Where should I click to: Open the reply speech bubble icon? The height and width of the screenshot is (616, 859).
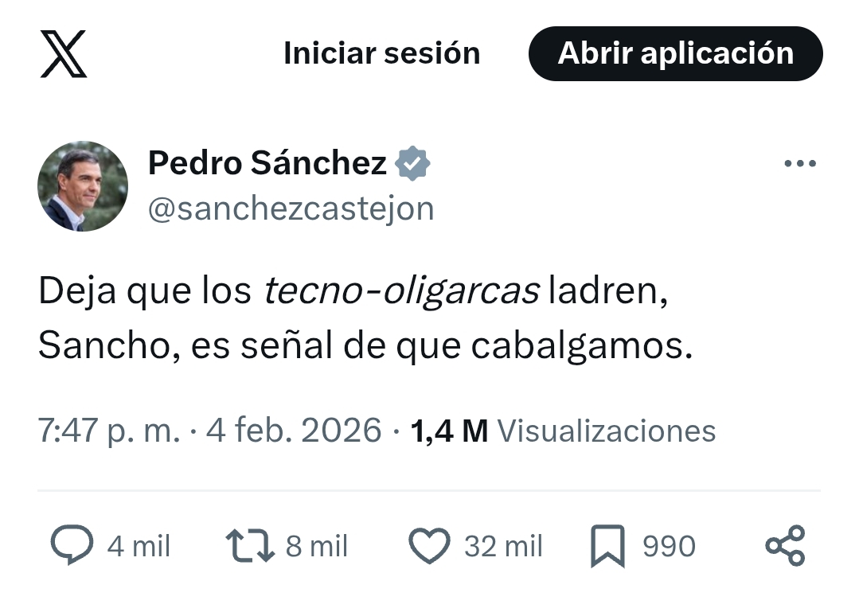72,546
